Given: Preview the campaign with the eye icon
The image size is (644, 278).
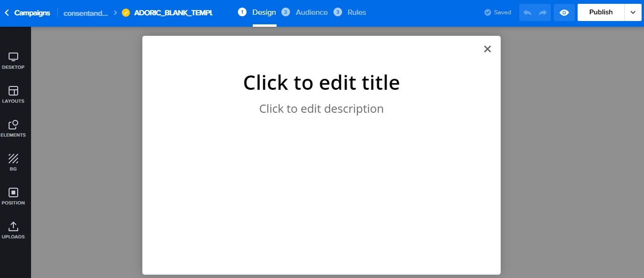Looking at the screenshot, I should [x=564, y=12].
